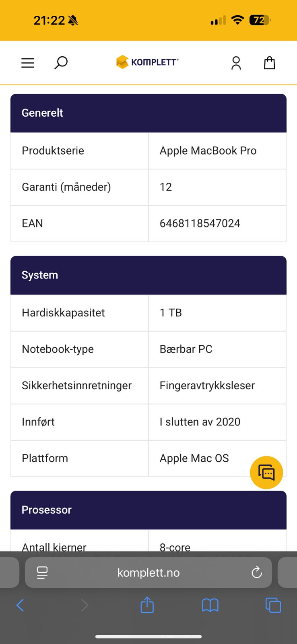Select the Generelt section header
Image resolution: width=297 pixels, height=644 pixels.
point(148,113)
